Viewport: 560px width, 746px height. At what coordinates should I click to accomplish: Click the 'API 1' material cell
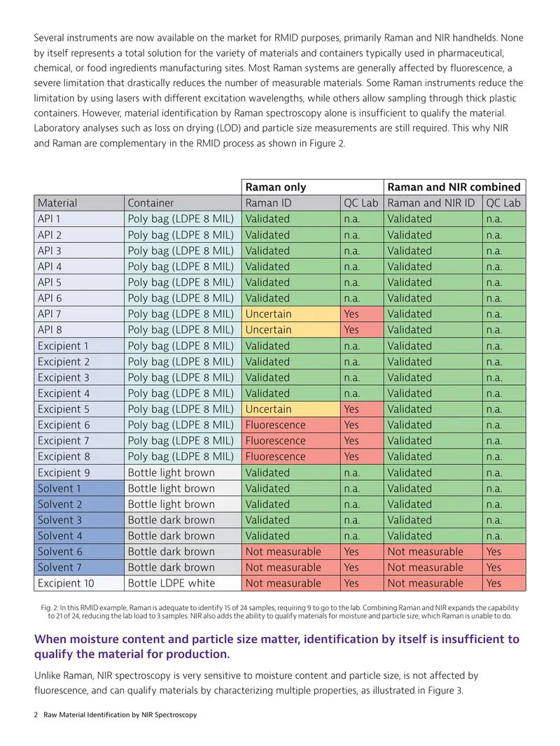point(79,219)
